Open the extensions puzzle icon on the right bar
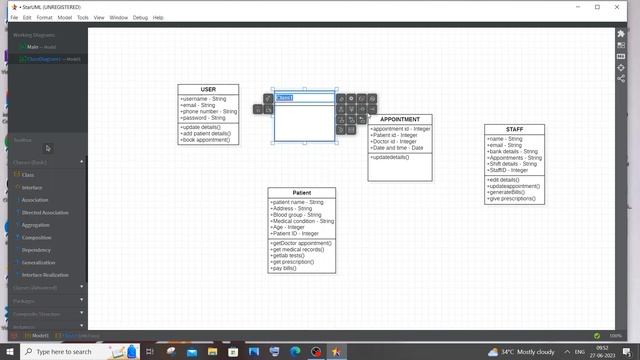 (x=621, y=33)
